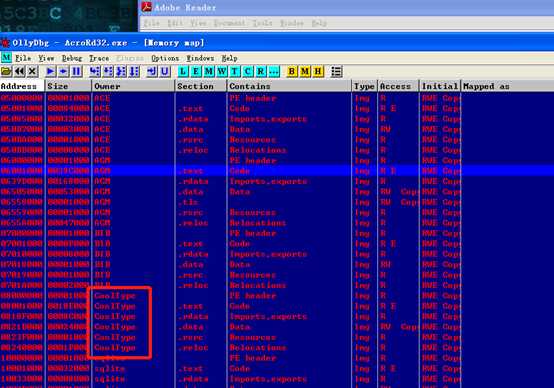Click the Run thread arrow icon
Image resolution: width=554 pixels, height=388 pixels.
coord(64,72)
